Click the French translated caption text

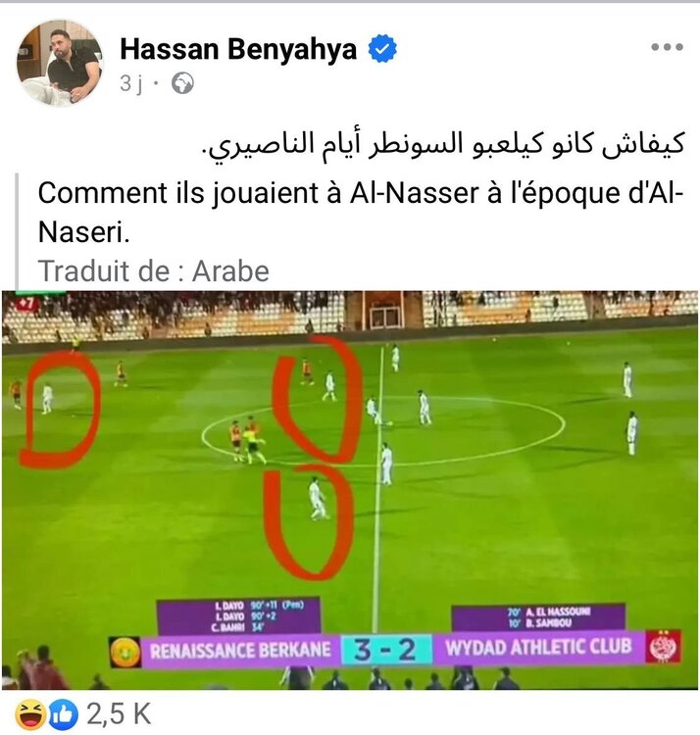click(360, 213)
